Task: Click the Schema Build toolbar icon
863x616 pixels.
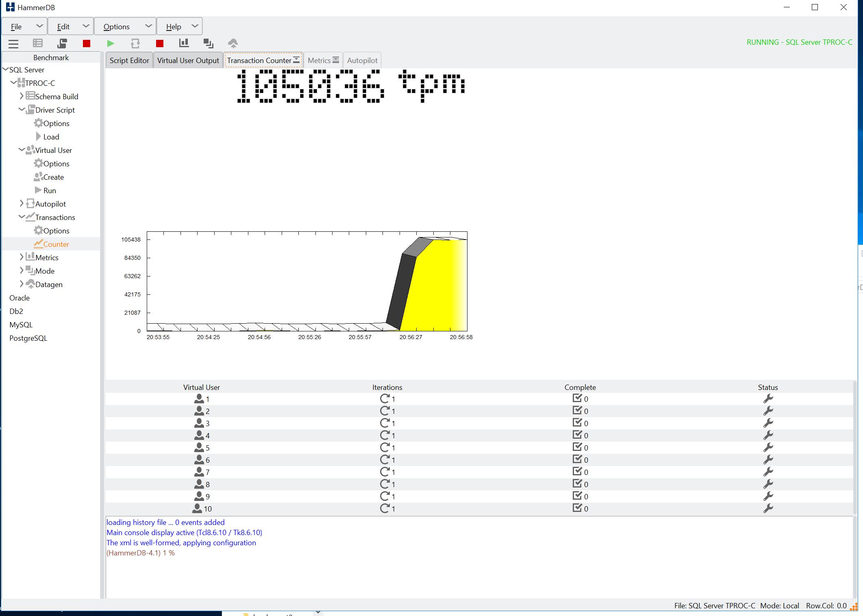Action: pyautogui.click(x=38, y=43)
